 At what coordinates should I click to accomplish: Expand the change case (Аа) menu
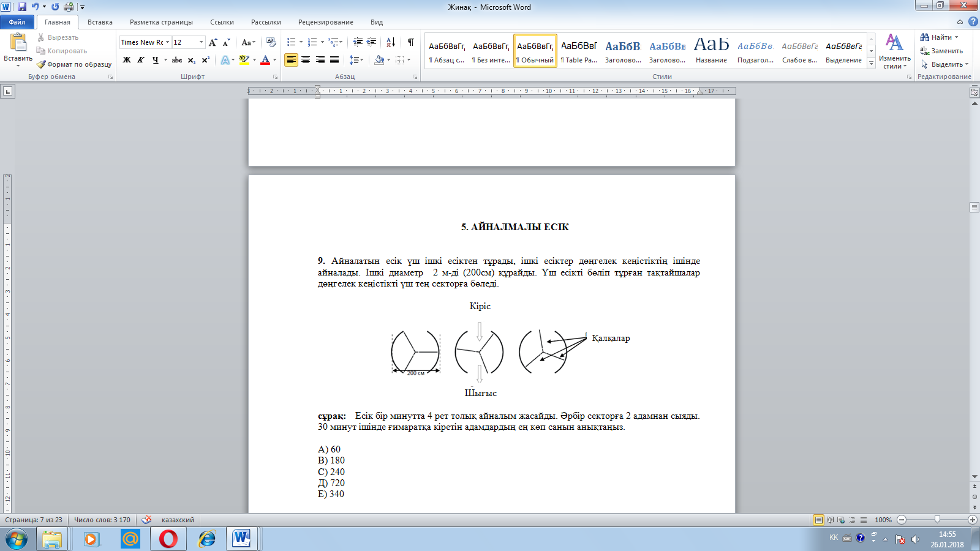pyautogui.click(x=248, y=42)
